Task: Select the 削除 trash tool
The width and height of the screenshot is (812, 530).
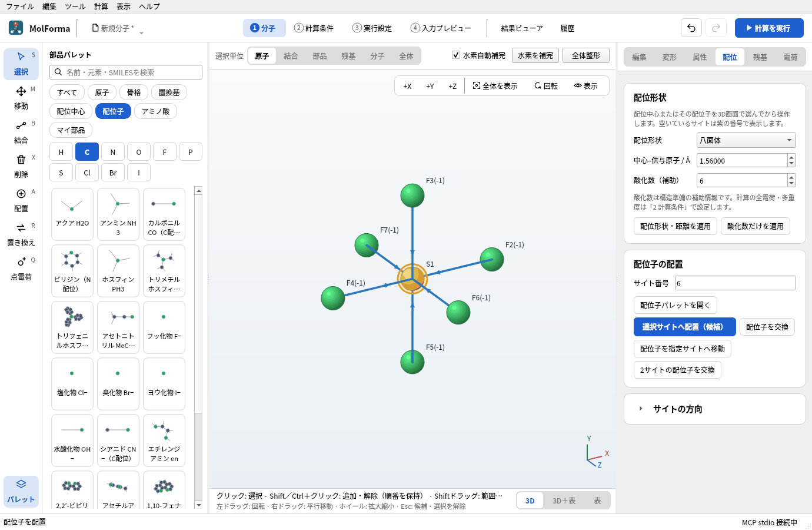Action: pos(21,166)
